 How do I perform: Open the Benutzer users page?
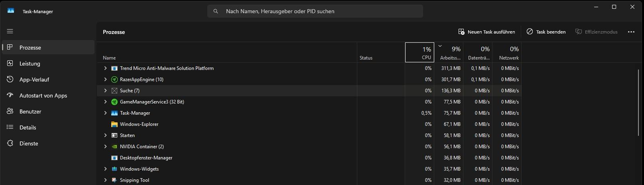tap(30, 111)
